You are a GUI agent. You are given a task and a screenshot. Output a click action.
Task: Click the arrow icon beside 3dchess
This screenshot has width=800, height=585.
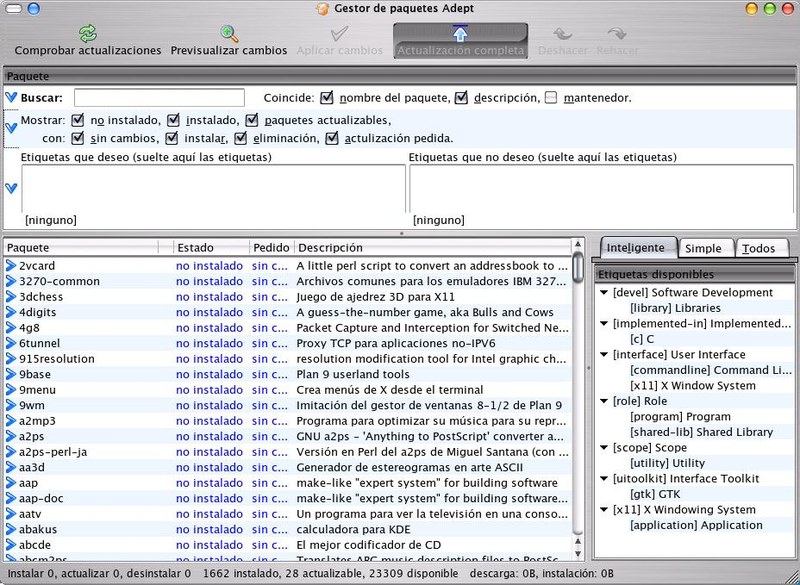pyautogui.click(x=11, y=297)
